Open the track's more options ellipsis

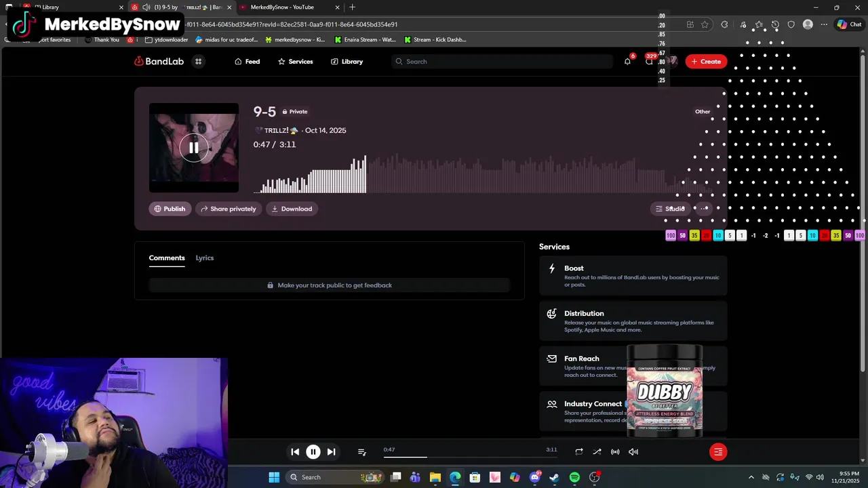[704, 209]
